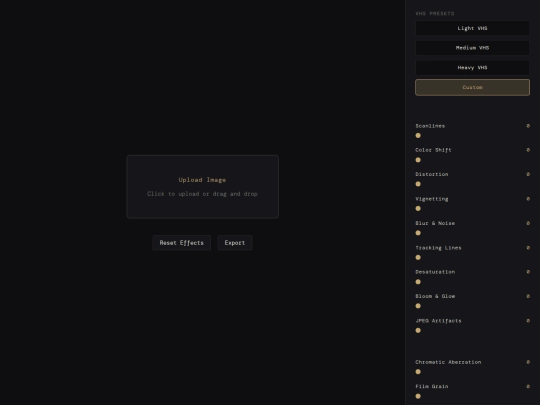This screenshot has width=540, height=405.
Task: Click the JPEG Artifacts slider handle
Action: (418, 330)
